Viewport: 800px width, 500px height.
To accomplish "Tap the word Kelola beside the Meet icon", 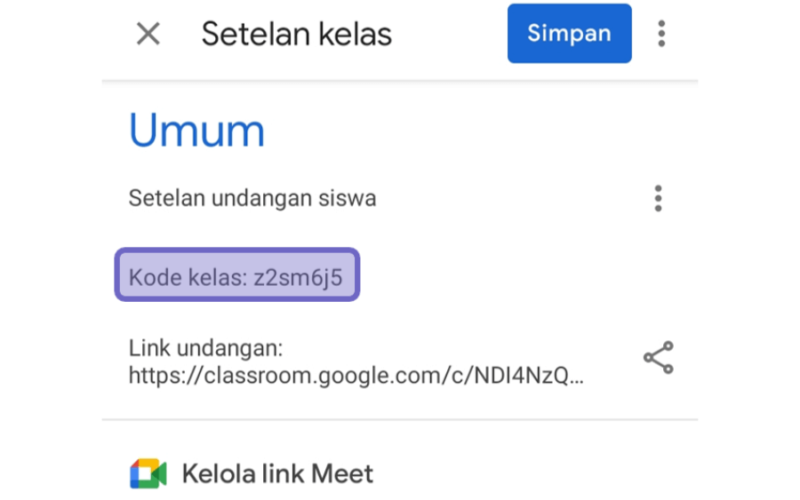I will (x=218, y=473).
